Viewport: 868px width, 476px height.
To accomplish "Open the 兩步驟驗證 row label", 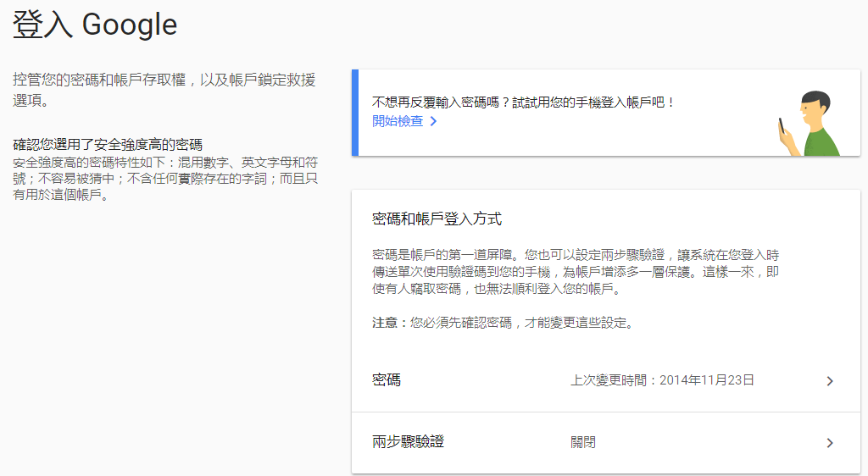I will [409, 442].
